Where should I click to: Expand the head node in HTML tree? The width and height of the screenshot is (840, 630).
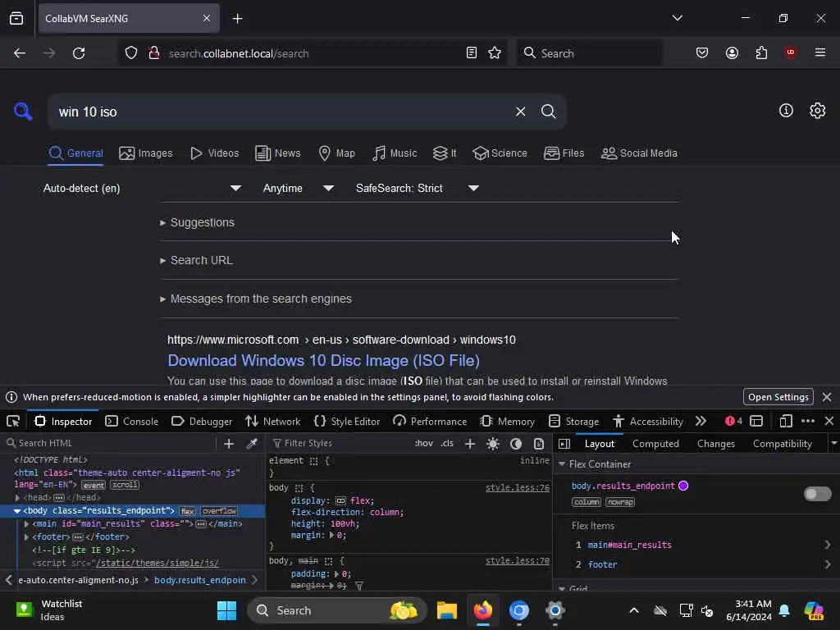coord(18,498)
